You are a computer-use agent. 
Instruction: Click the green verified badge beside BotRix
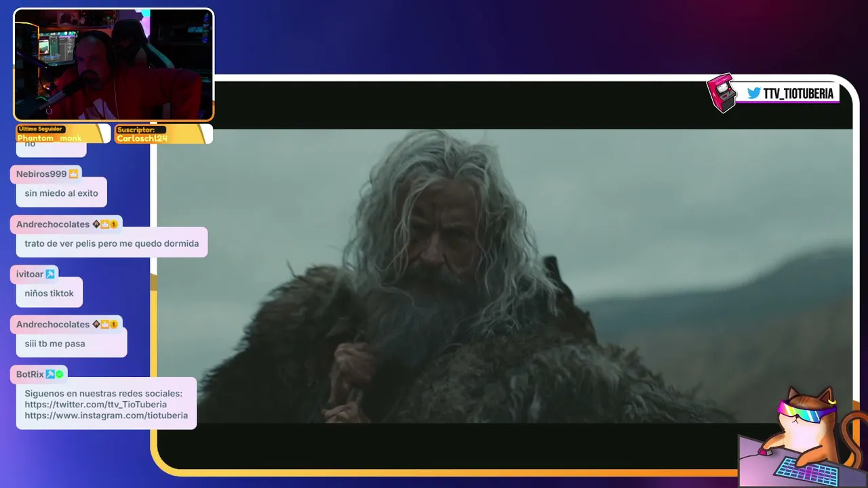pyautogui.click(x=60, y=374)
